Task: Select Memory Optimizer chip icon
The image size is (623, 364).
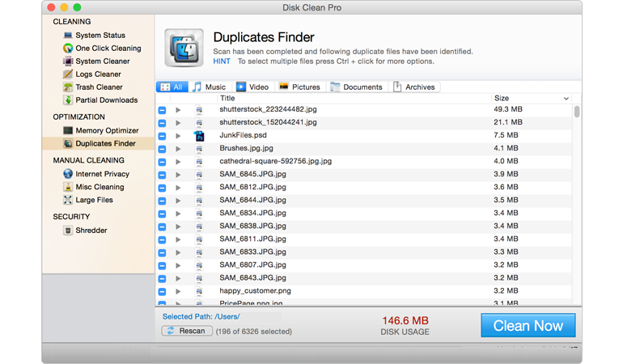Action: pos(68,130)
